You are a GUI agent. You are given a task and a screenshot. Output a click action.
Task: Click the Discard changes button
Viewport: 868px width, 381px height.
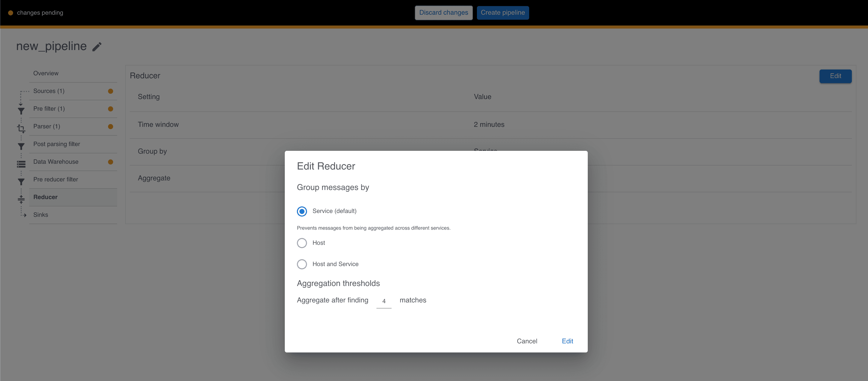coord(443,12)
